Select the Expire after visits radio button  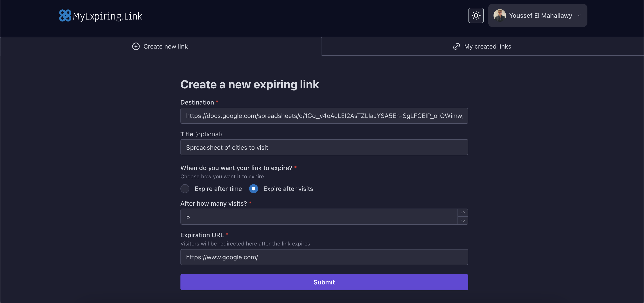(x=253, y=189)
